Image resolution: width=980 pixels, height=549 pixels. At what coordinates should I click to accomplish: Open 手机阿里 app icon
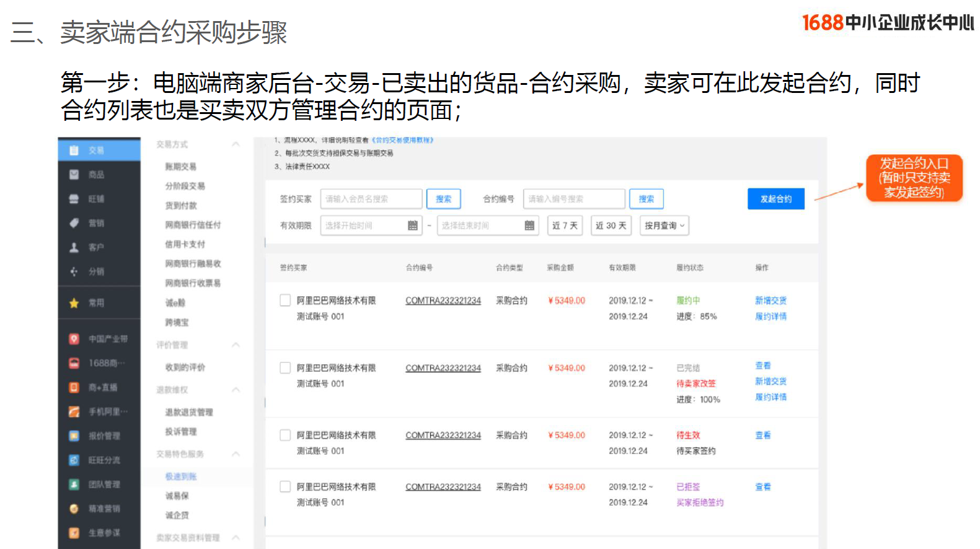pyautogui.click(x=74, y=411)
